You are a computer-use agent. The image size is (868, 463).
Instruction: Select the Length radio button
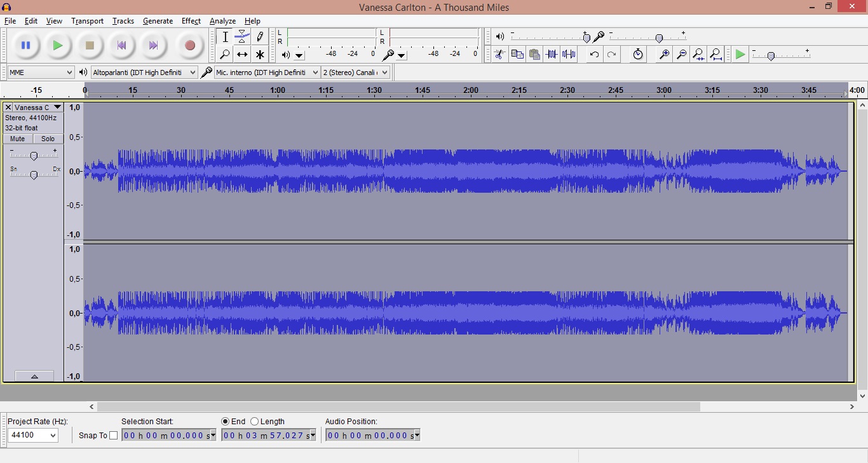point(254,422)
